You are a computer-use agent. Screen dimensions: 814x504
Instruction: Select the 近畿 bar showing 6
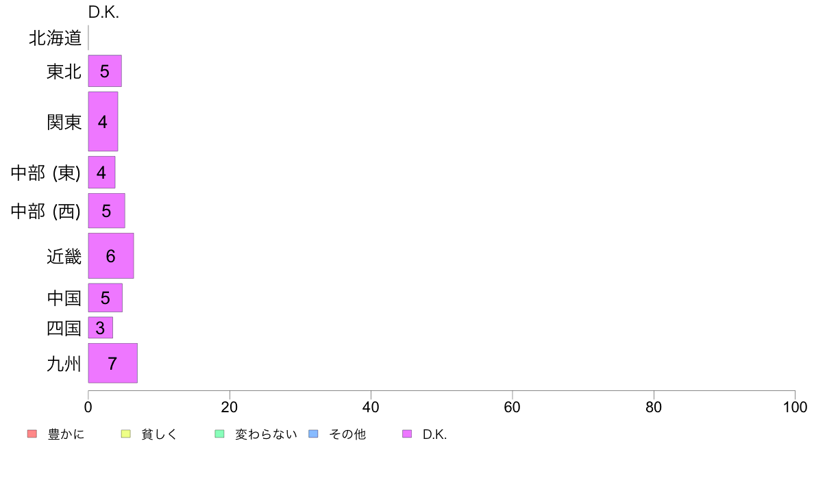111,256
